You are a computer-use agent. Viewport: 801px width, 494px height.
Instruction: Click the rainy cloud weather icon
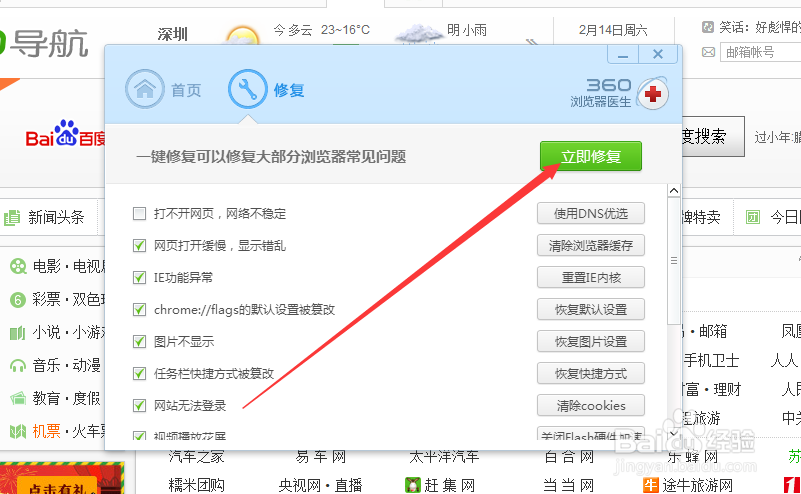click(419, 34)
